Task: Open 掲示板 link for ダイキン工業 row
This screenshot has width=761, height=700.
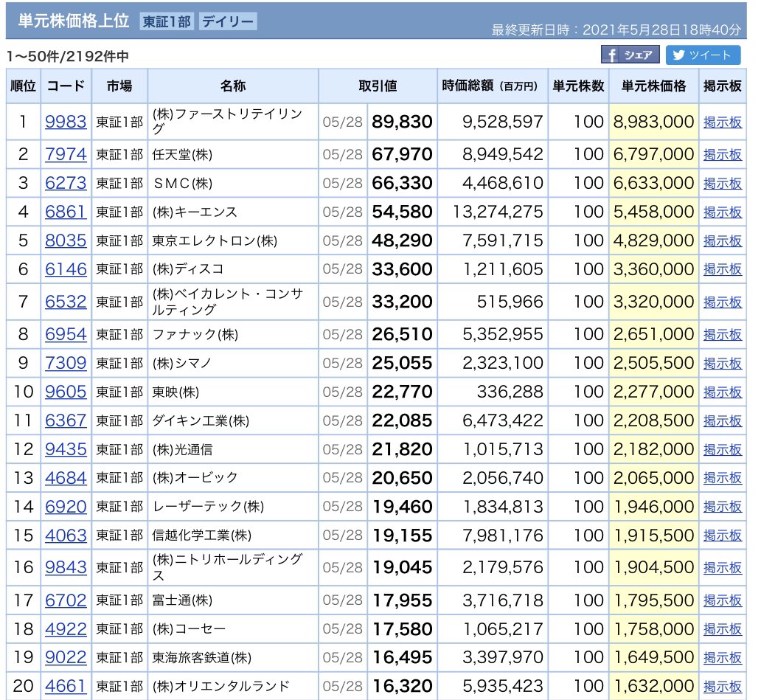Action: tap(723, 420)
